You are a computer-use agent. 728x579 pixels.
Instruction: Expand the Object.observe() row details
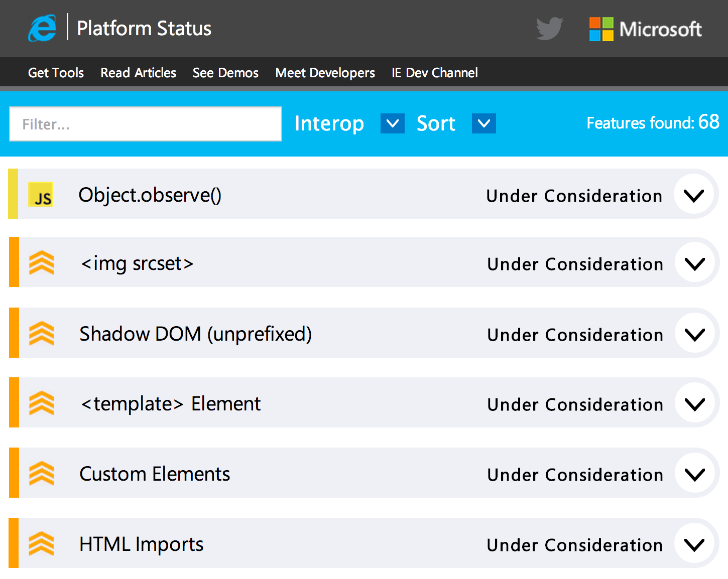[694, 195]
